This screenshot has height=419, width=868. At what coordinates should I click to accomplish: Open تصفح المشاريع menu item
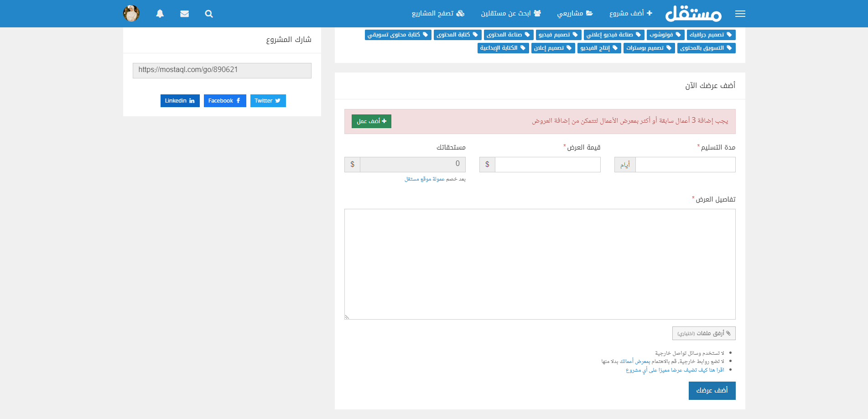pyautogui.click(x=438, y=13)
